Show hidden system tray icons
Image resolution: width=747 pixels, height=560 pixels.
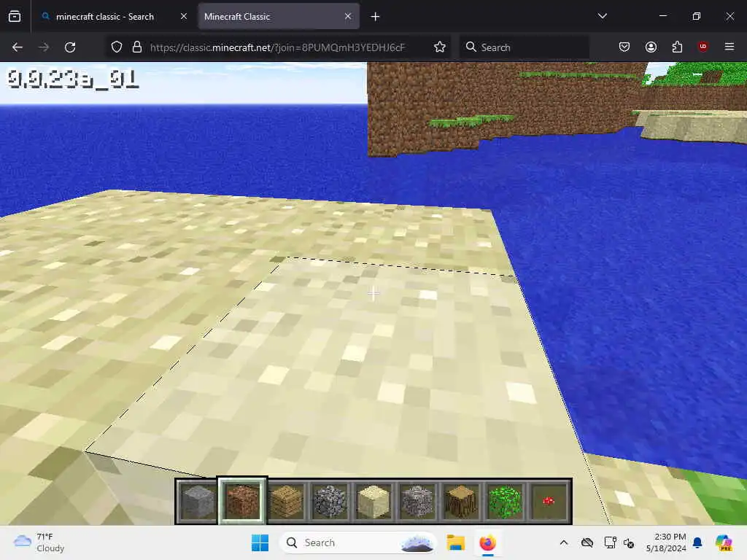click(564, 542)
